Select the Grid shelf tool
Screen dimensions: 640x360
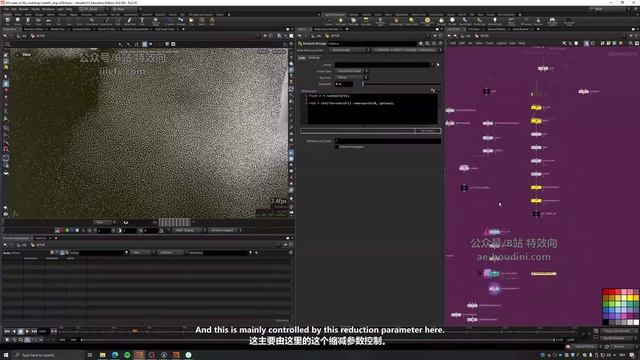48,21
